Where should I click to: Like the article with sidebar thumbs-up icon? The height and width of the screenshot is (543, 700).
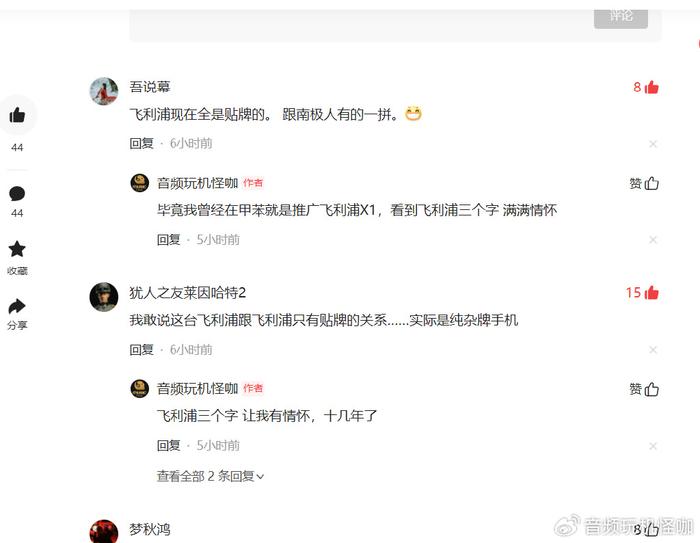click(x=17, y=115)
